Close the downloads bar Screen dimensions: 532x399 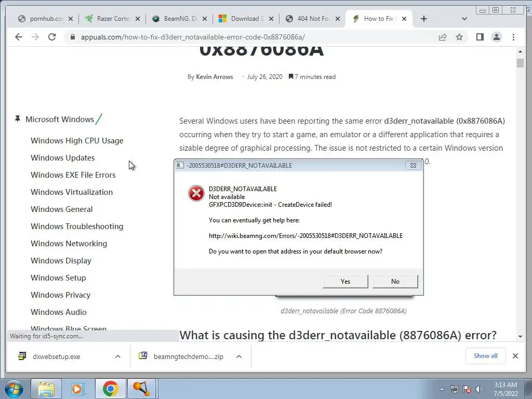(x=515, y=356)
